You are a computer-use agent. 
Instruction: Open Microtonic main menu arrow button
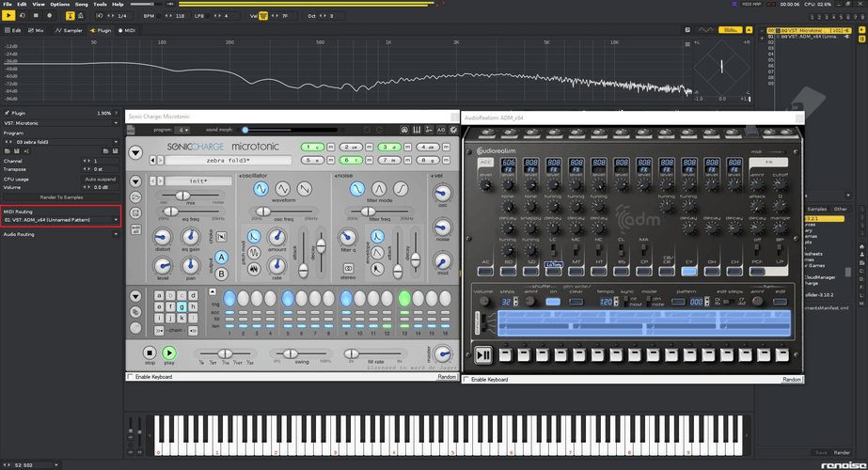135,153
